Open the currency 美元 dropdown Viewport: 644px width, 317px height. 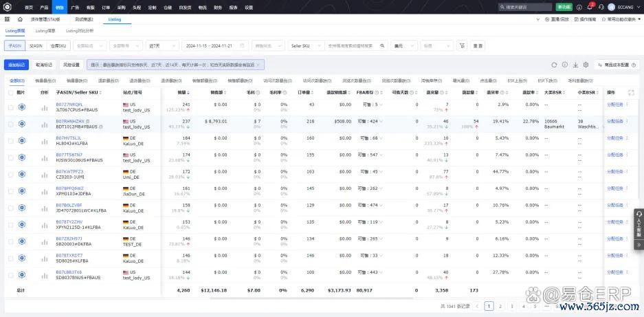pos(404,45)
